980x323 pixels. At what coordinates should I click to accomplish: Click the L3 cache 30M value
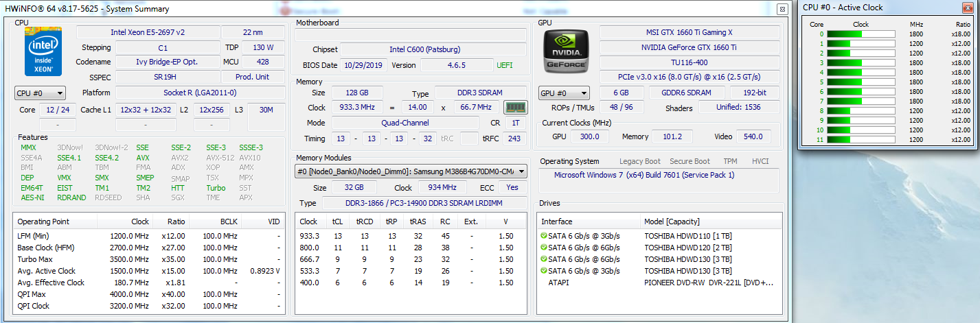[x=266, y=110]
